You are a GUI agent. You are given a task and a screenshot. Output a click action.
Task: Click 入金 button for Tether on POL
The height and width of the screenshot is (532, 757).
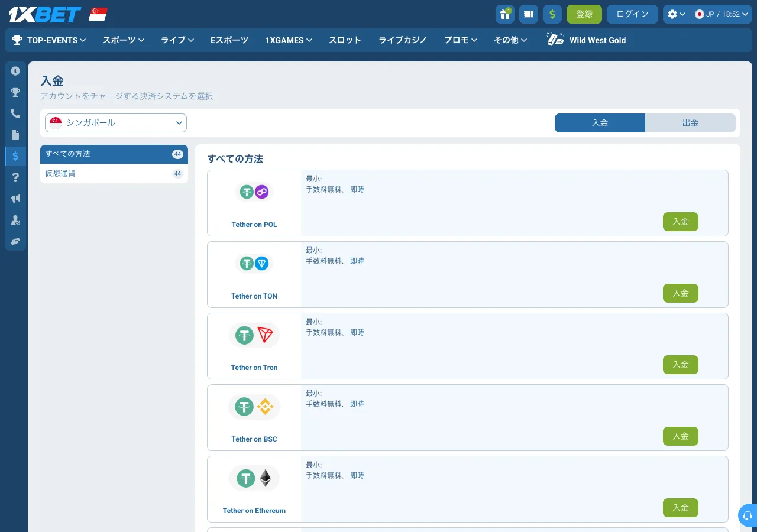point(681,222)
